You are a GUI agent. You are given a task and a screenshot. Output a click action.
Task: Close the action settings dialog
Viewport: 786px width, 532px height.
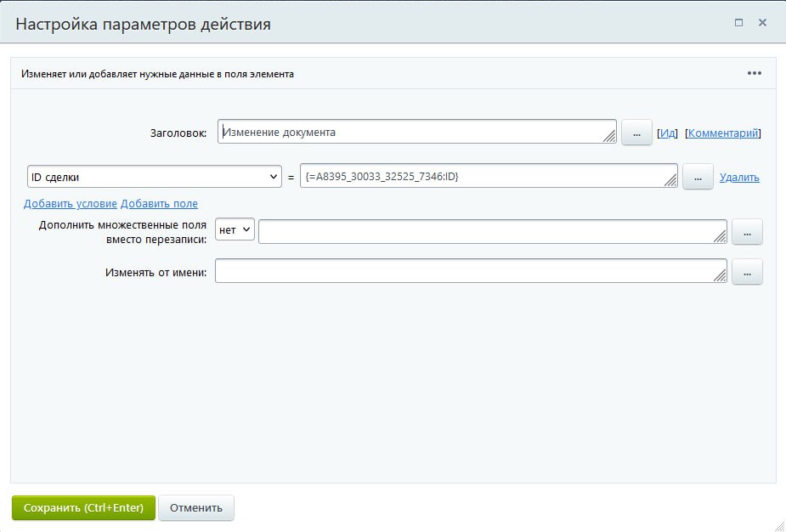(x=762, y=23)
